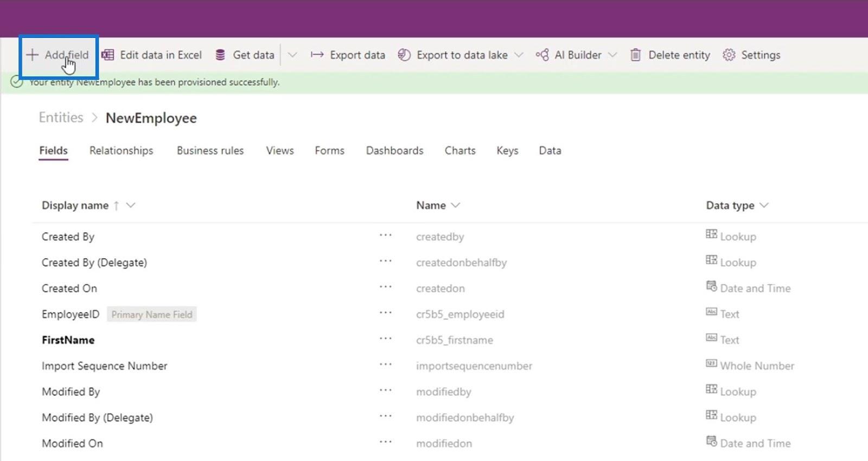Open Display name column filter chevron
This screenshot has height=461, width=868.
(x=131, y=205)
